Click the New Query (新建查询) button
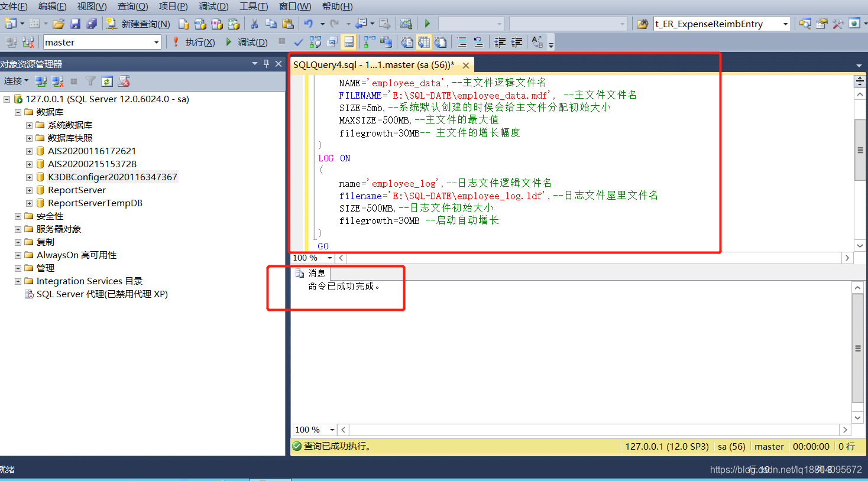 [138, 24]
